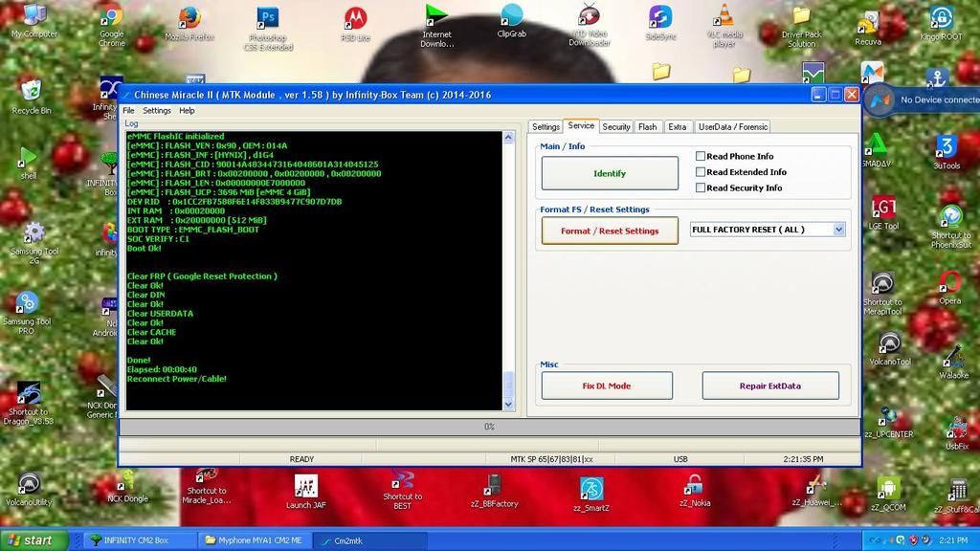
Task: Switch to the Flash tab
Action: (x=648, y=127)
